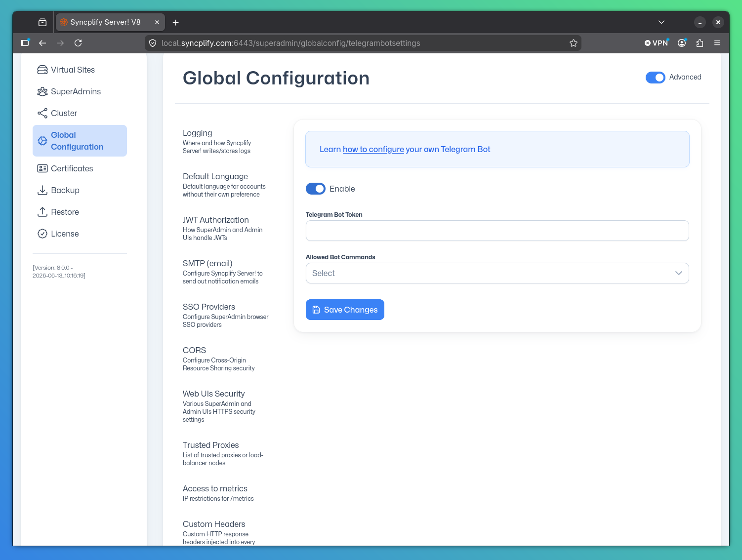
Task: Open the VPN indicator in toolbar
Action: click(656, 43)
